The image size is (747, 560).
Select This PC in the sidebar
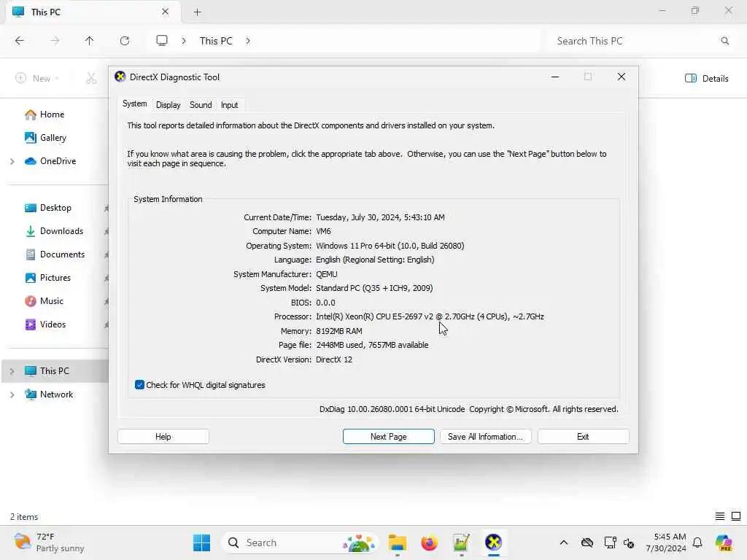click(55, 371)
